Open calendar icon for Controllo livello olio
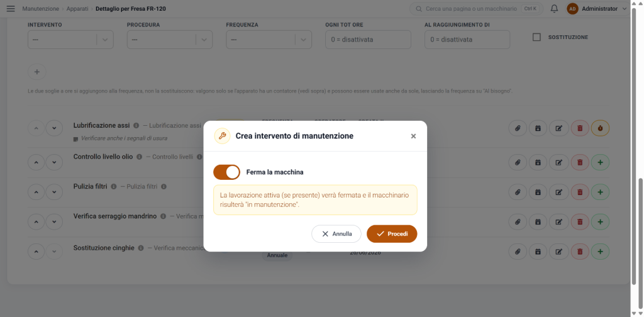The height and width of the screenshot is (317, 644). [x=538, y=163]
